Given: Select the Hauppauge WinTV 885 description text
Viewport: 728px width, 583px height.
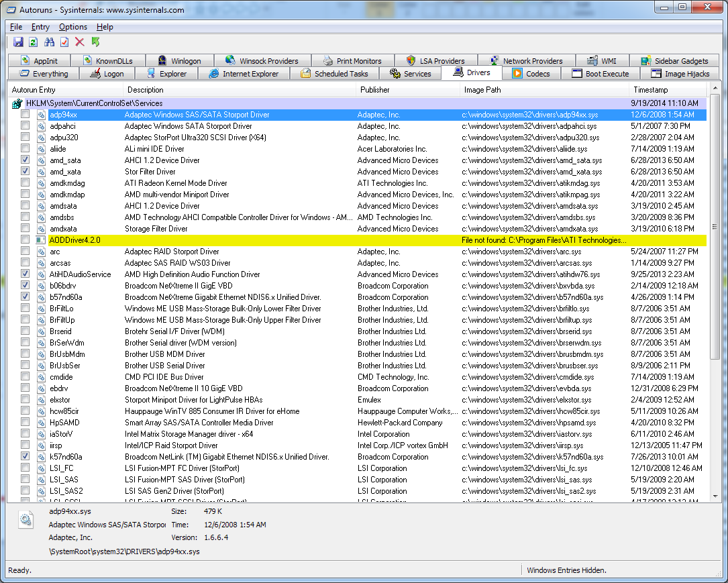Looking at the screenshot, I should click(x=212, y=411).
